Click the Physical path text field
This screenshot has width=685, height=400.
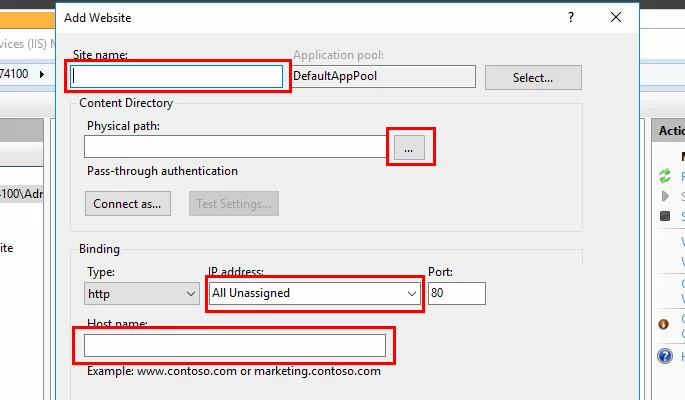tap(236, 147)
